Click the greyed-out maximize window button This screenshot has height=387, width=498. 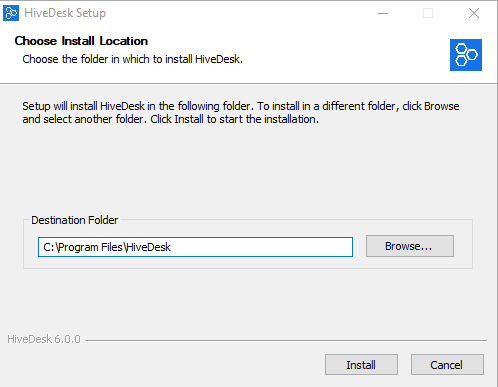(428, 13)
